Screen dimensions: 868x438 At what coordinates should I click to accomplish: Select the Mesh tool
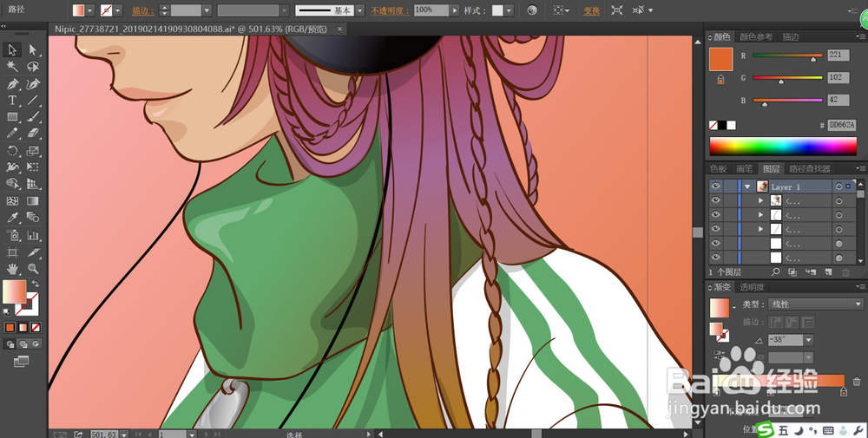12,201
